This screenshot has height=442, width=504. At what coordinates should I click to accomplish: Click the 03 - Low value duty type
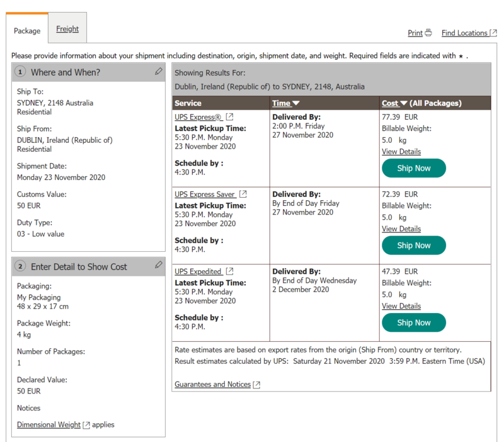(40, 234)
